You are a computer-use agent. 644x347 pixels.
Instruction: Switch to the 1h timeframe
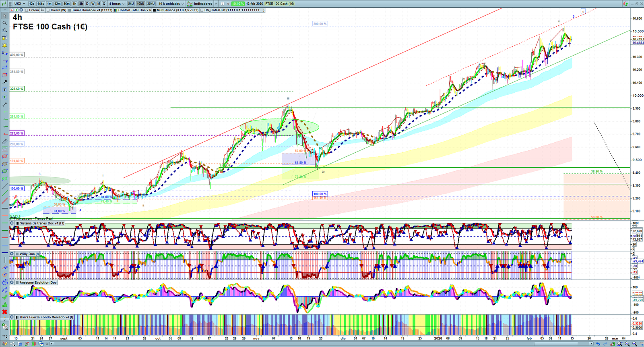coord(74,4)
